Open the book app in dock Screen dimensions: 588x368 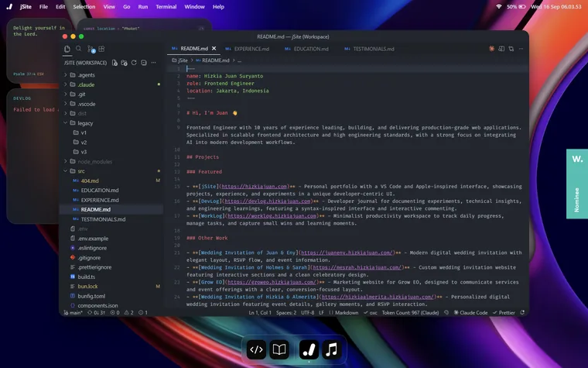click(x=279, y=349)
